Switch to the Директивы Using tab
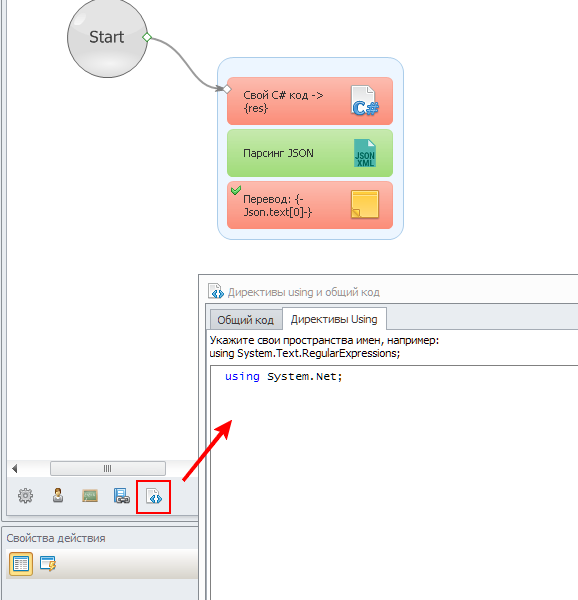This screenshot has width=578, height=600. click(x=334, y=319)
